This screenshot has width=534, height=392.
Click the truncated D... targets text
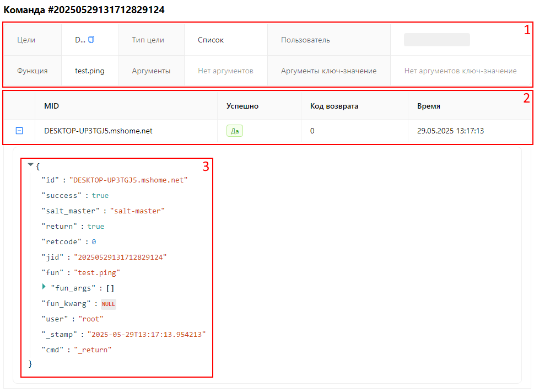point(80,40)
